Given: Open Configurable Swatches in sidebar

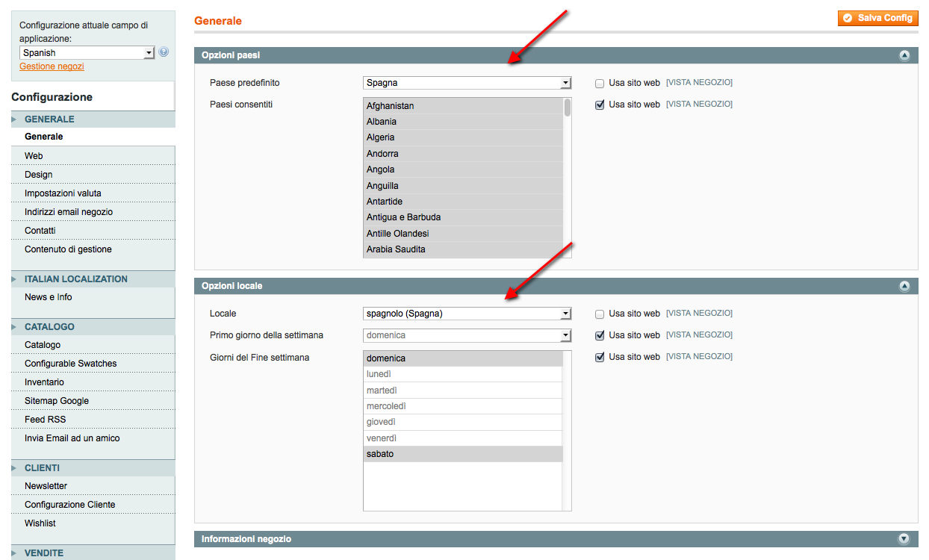Looking at the screenshot, I should click(71, 364).
